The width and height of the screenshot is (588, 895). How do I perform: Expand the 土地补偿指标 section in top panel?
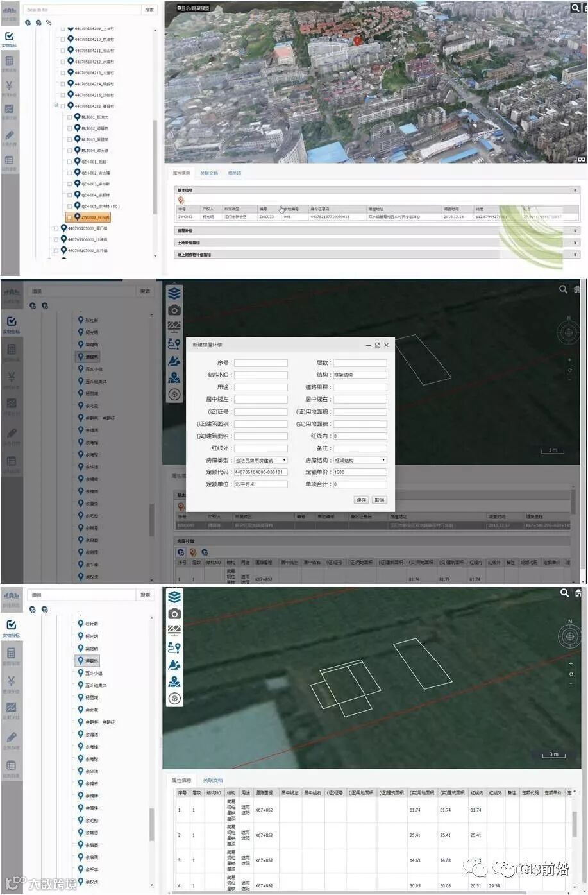[575, 243]
